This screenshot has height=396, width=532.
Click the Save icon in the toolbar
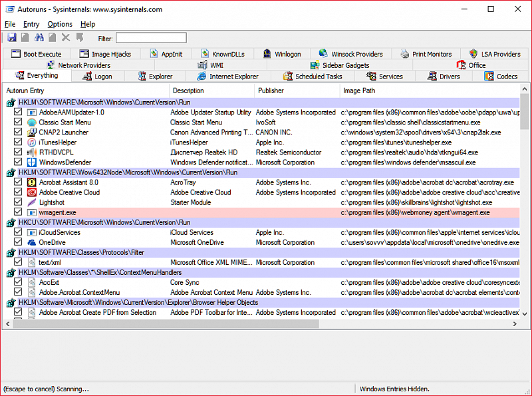pyautogui.click(x=11, y=38)
